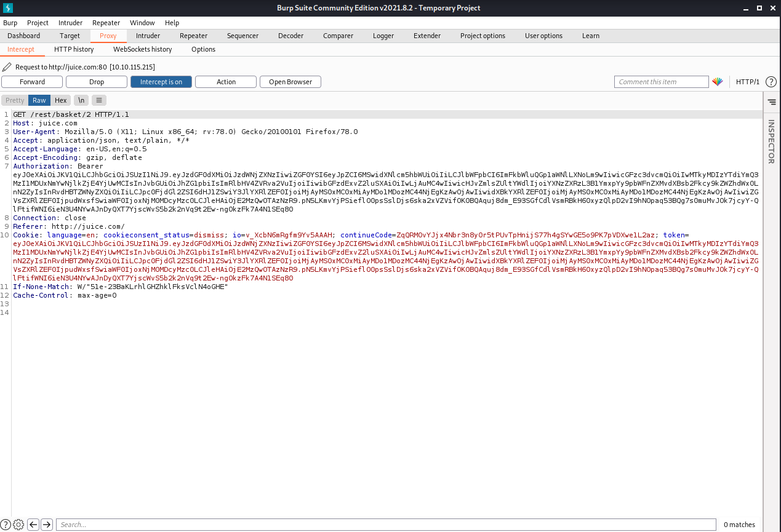Click the 'GET /rest/basket/2 HTTP/1.1' request line
Image resolution: width=781 pixels, height=532 pixels.
tap(71, 114)
